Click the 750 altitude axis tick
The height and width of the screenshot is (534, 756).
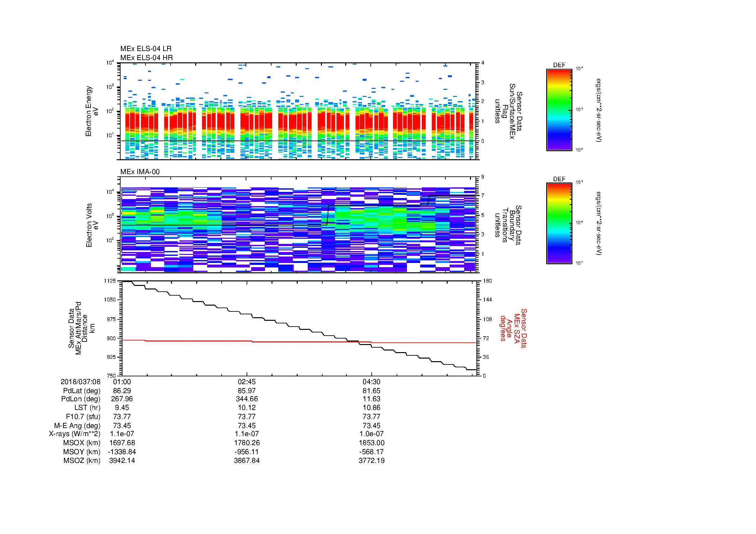pos(112,375)
